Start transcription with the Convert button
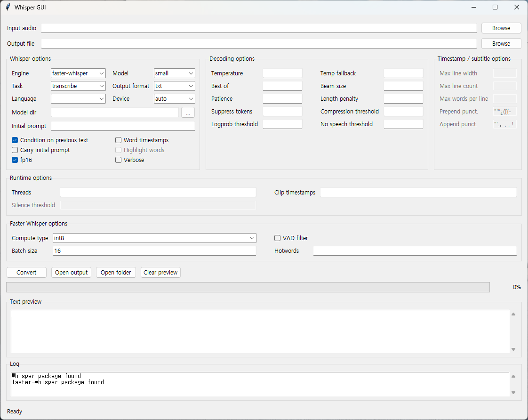This screenshot has height=420, width=528. [26, 273]
